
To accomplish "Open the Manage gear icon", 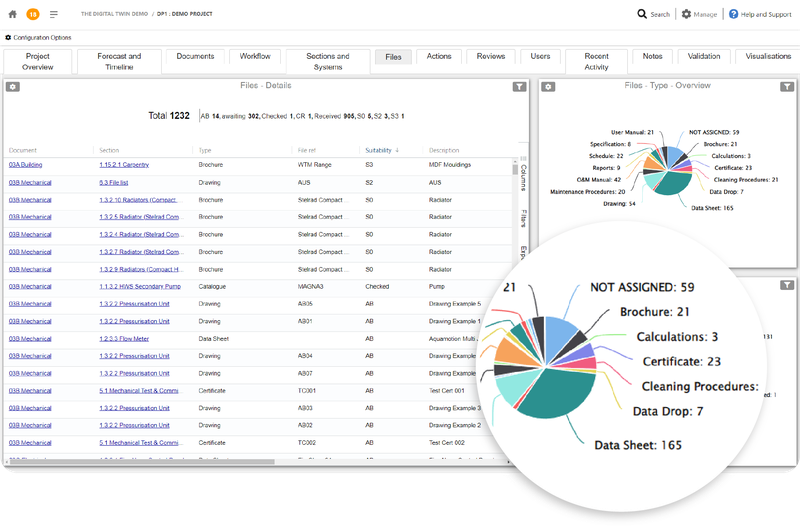I will pos(686,14).
